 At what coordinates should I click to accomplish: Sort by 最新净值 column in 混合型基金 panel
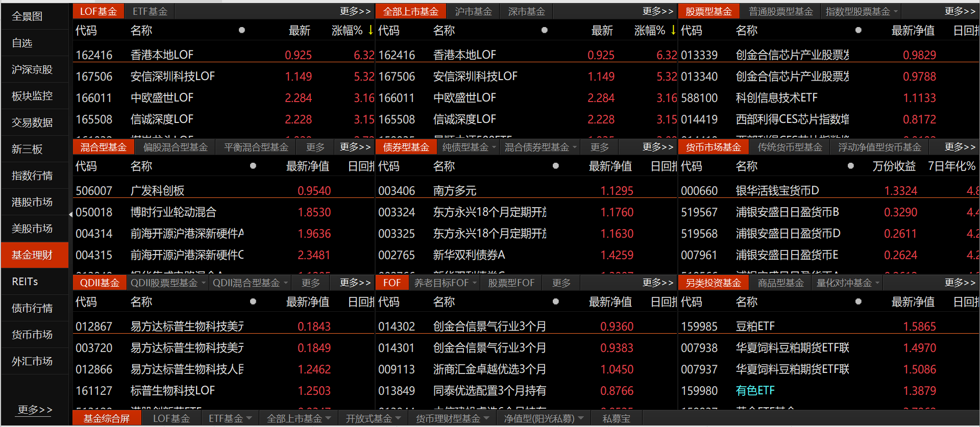[x=307, y=166]
